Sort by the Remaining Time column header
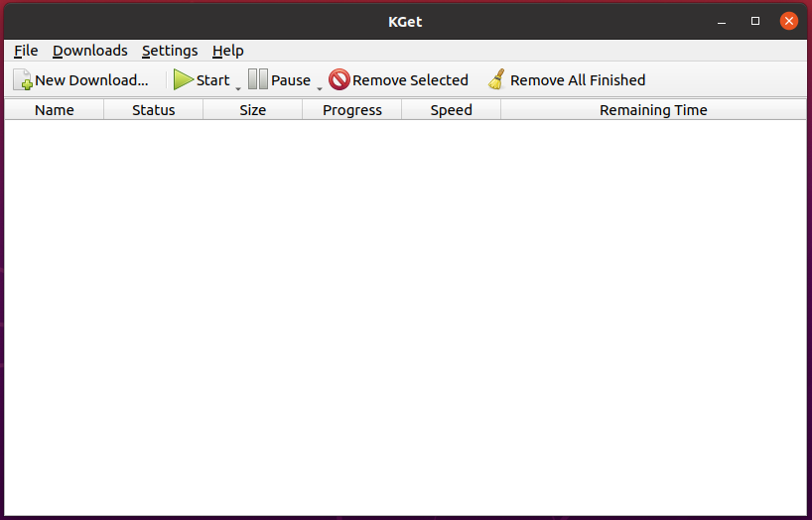The image size is (812, 520). tap(653, 110)
